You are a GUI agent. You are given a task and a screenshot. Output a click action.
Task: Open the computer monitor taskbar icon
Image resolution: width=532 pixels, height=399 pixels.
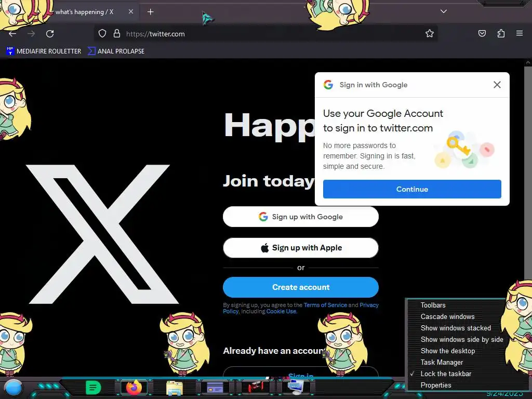295,387
